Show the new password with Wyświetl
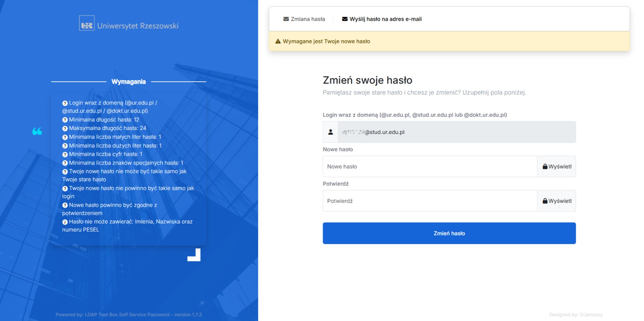Screen dimensions: 644x321 556,167
